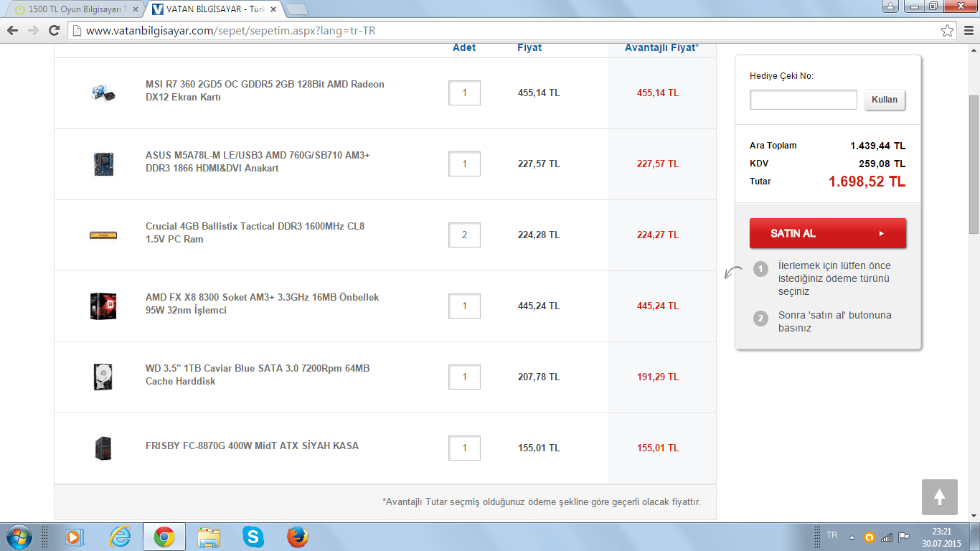
Task: Click the quantity field for MSI R7 360
Action: click(x=464, y=93)
